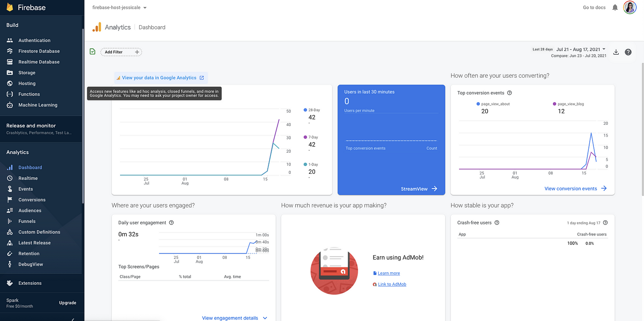Open Hosting globe icon in sidebar

tap(10, 83)
